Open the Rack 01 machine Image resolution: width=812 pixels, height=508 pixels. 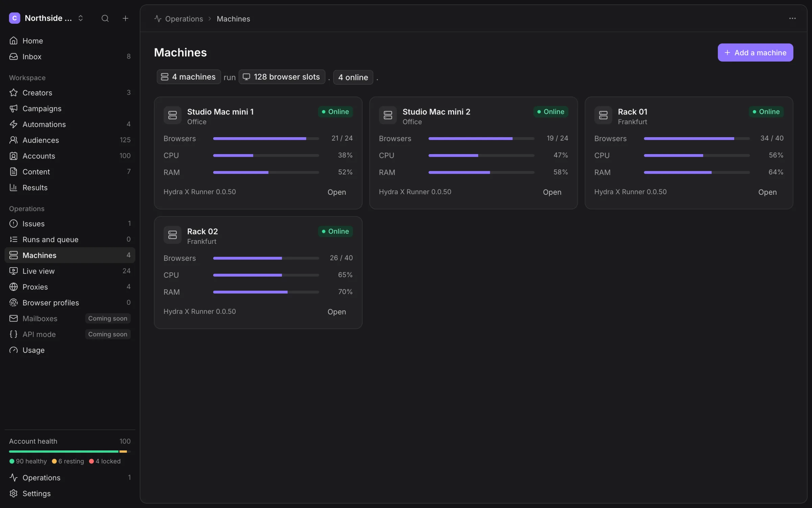[x=767, y=192]
